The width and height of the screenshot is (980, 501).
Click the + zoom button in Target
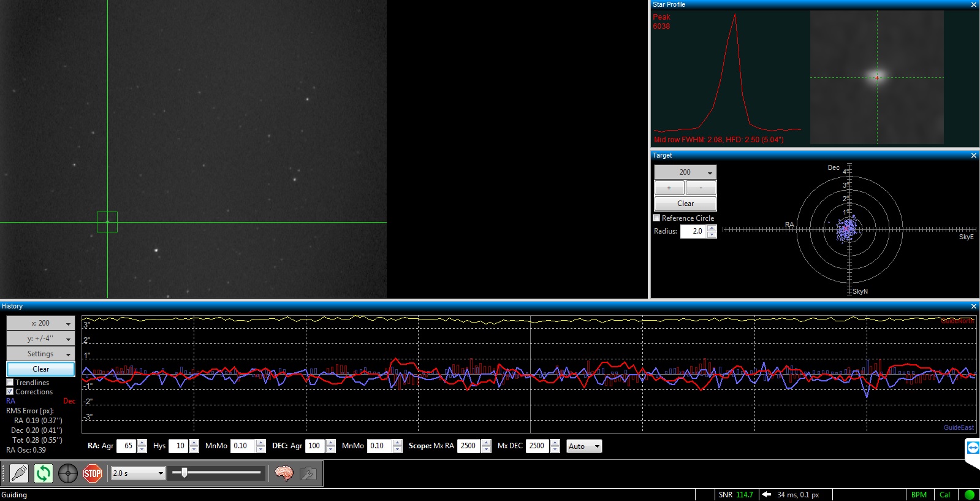point(669,188)
